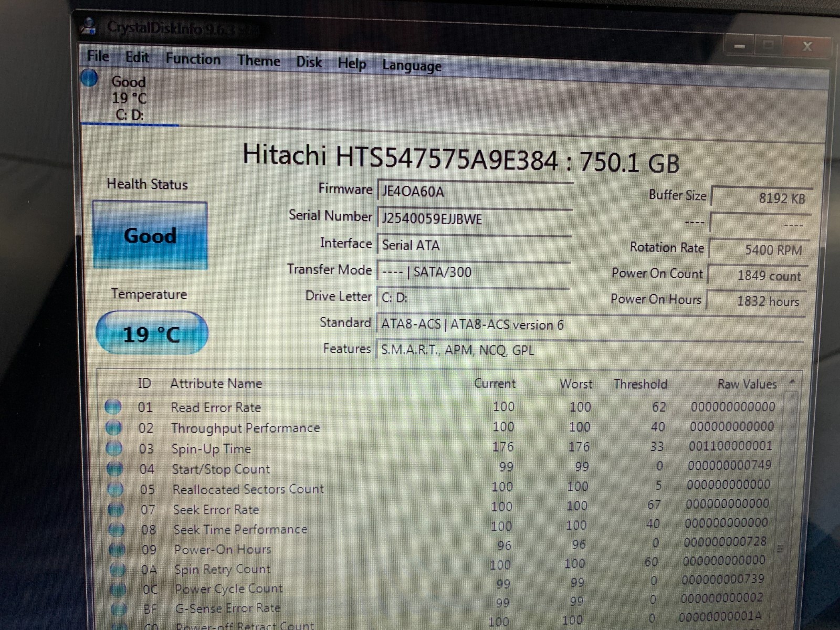Click status dot for Reallocated Sectors Count
Viewport: 840px width, 630px height.
(115, 489)
